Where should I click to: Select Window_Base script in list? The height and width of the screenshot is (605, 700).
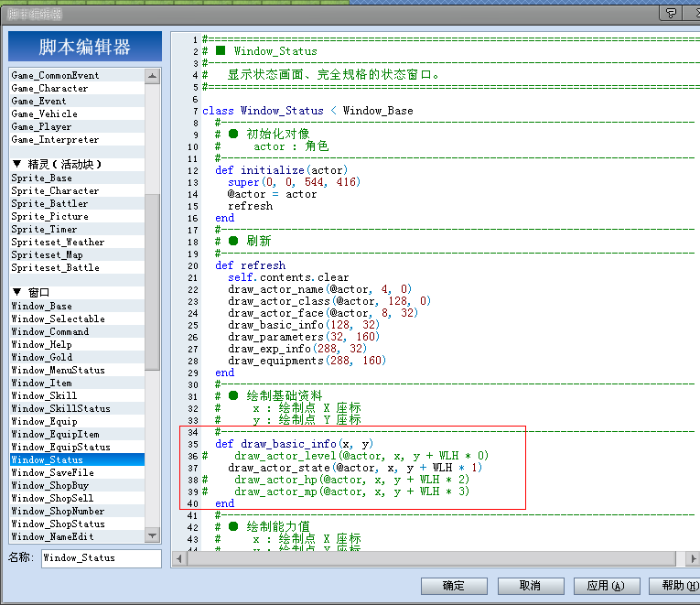click(77, 306)
